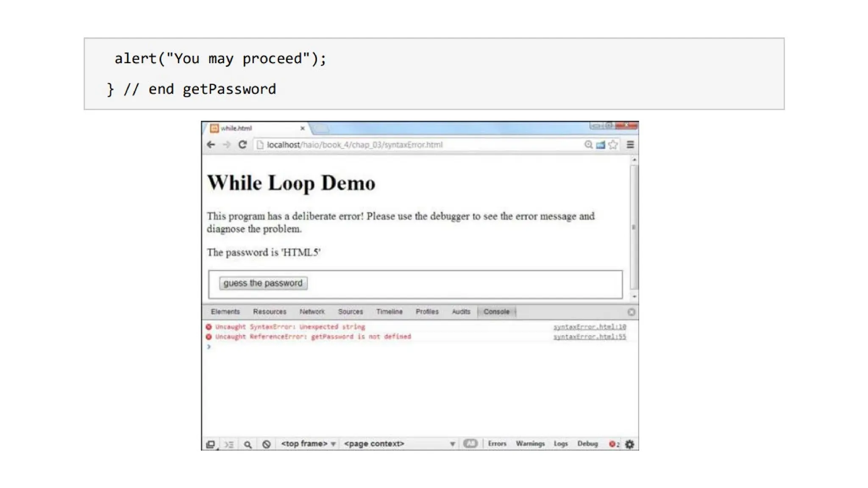Image resolution: width=868 pixels, height=488 pixels.
Task: Go back with the browser back arrow
Action: click(211, 145)
